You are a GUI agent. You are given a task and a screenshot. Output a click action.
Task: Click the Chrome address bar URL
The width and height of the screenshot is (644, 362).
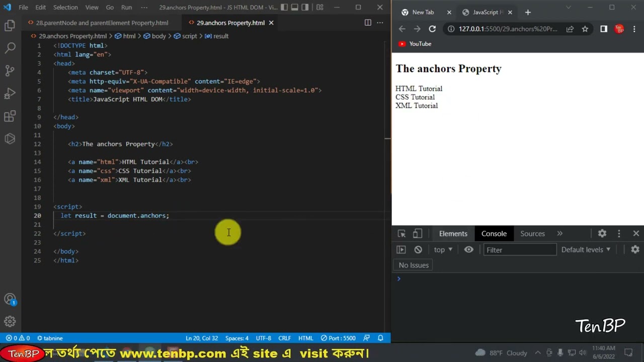[508, 29]
